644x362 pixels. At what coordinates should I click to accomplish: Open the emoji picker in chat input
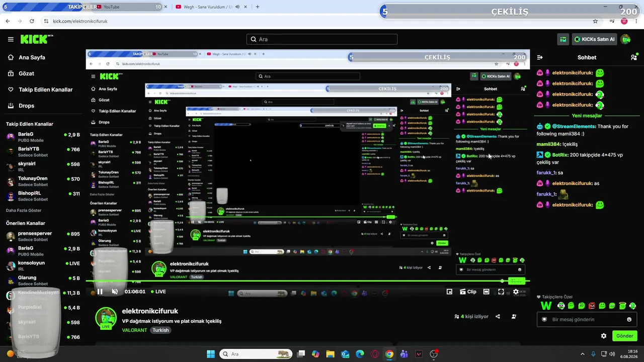click(629, 319)
